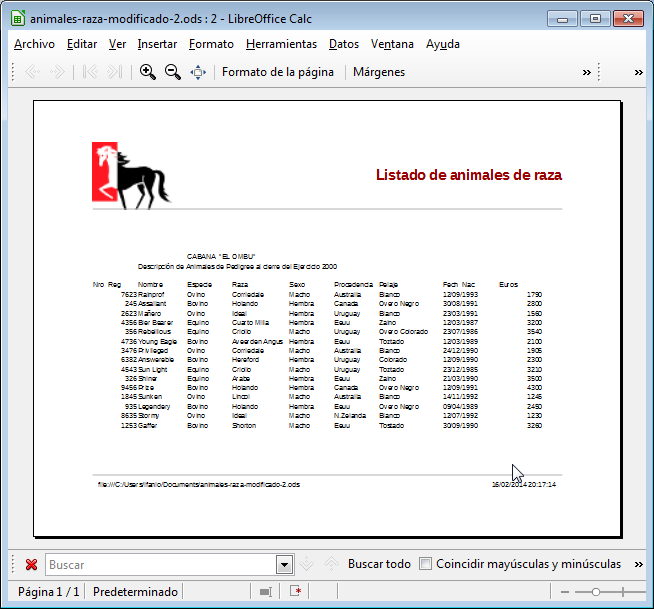Expand the second toolbar's overflow chevron
Viewport: 654px width, 609px height.
[639, 72]
